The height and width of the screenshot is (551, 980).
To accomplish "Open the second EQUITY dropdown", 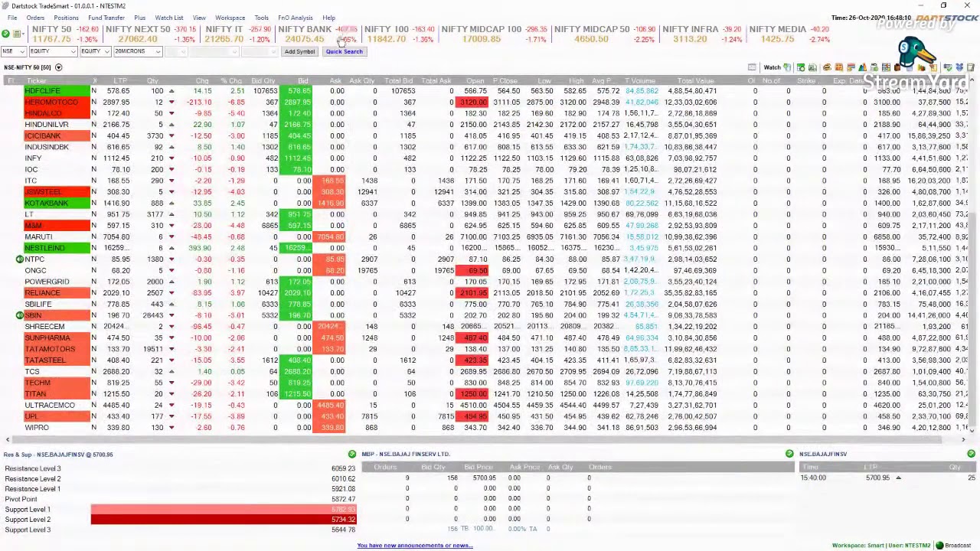I will (x=96, y=51).
